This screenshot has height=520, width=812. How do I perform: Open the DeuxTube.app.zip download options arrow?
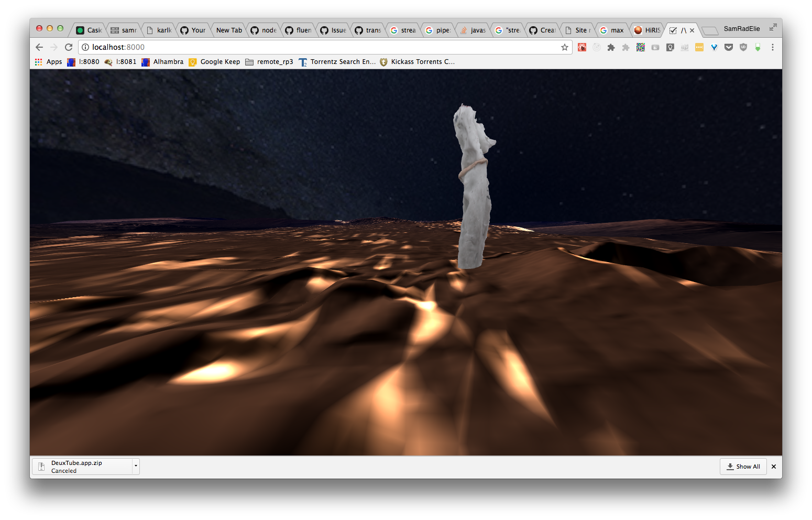tap(136, 466)
